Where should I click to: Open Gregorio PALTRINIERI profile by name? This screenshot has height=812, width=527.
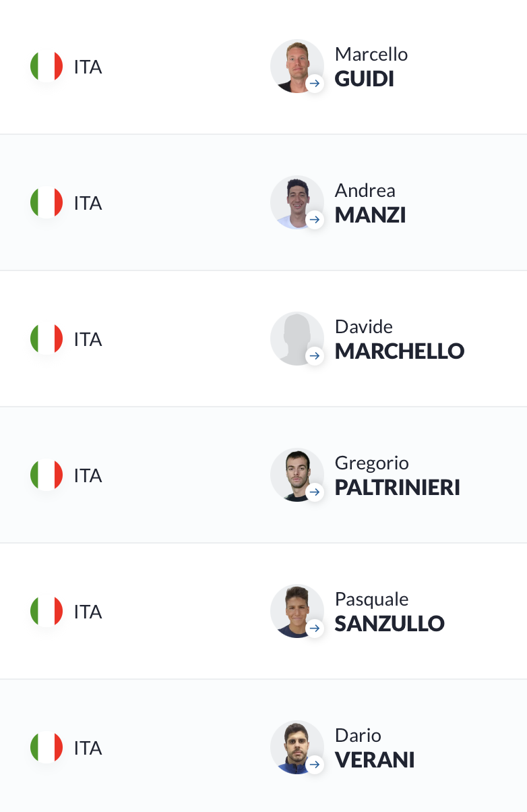[x=398, y=475]
